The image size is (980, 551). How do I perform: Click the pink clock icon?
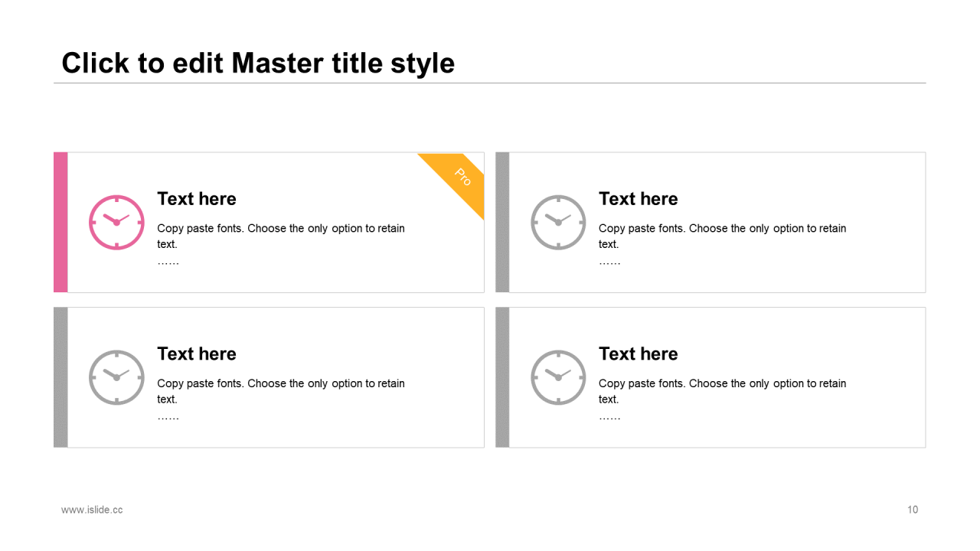116,222
